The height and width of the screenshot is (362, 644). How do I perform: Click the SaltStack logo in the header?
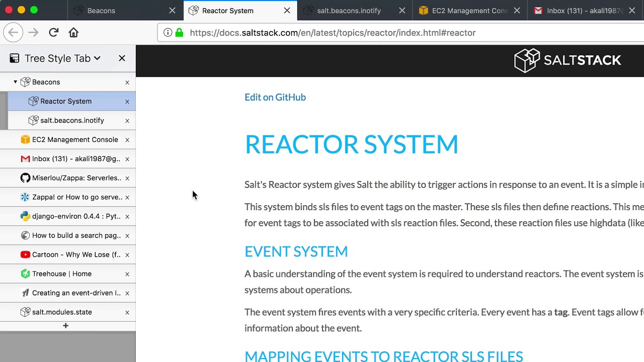567,60
